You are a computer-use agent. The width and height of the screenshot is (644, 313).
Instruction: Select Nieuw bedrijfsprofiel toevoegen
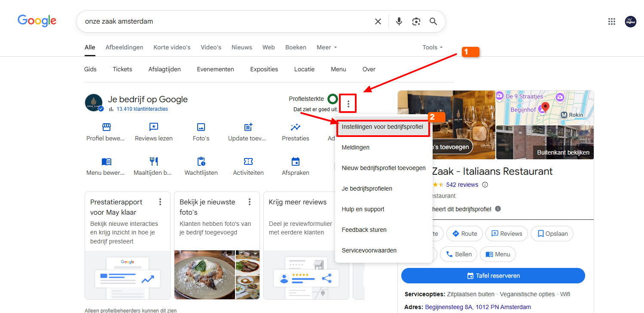[384, 168]
